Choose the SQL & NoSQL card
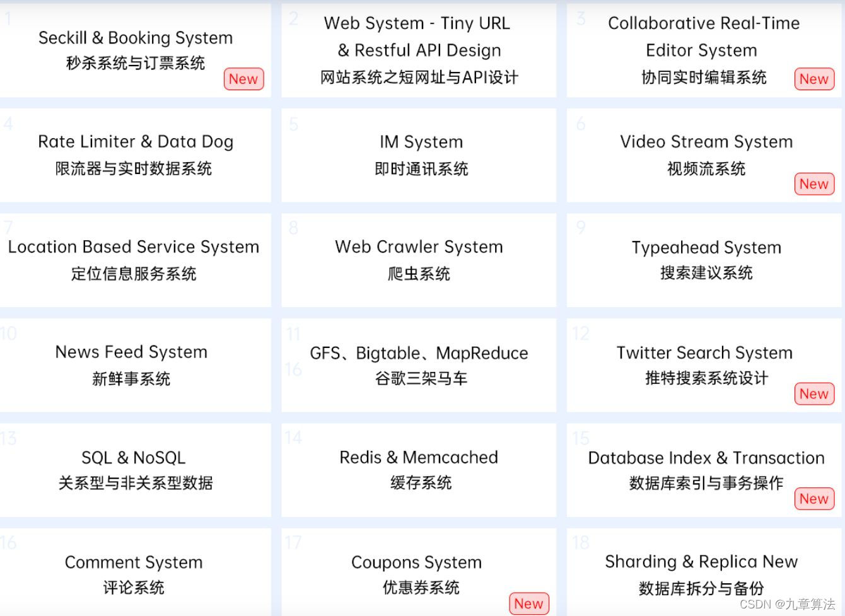 point(136,470)
